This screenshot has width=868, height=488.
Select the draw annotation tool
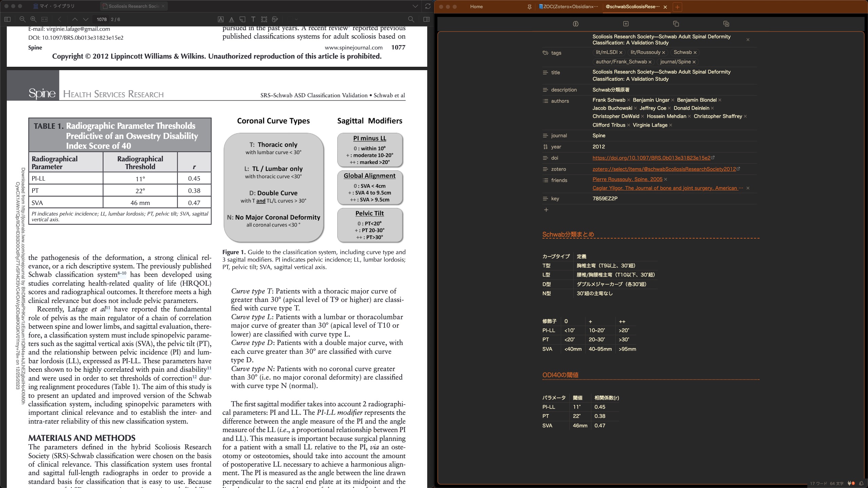(x=275, y=19)
